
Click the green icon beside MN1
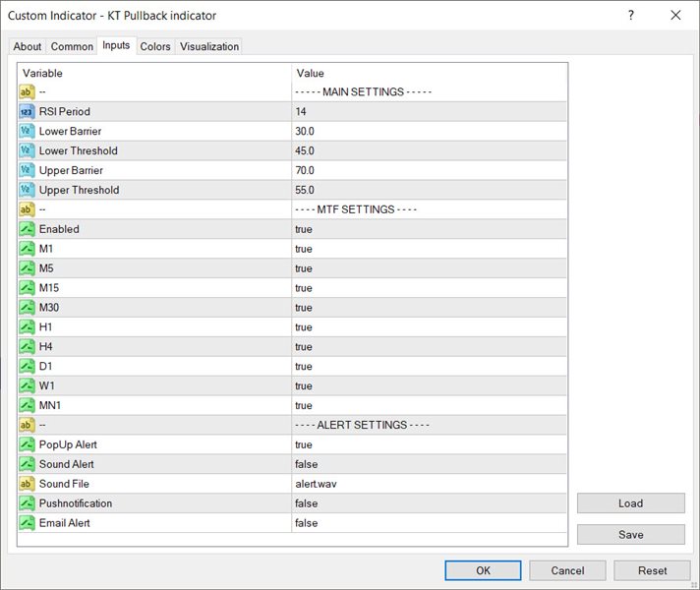click(27, 405)
